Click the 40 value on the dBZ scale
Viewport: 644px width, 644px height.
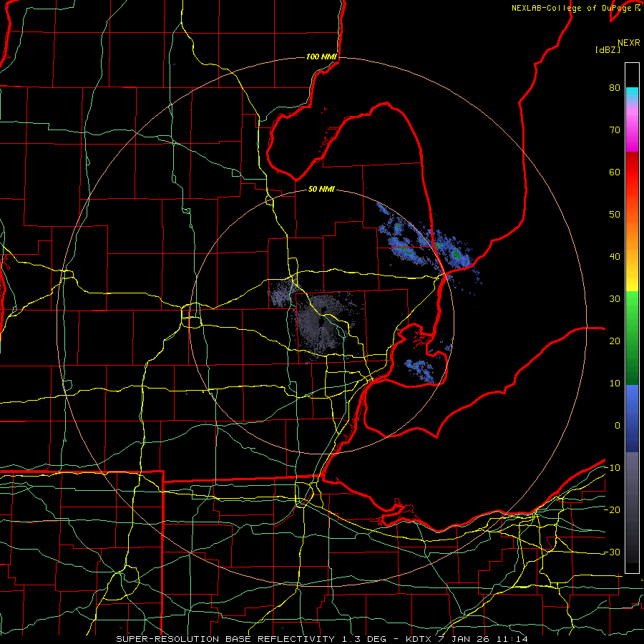(615, 257)
